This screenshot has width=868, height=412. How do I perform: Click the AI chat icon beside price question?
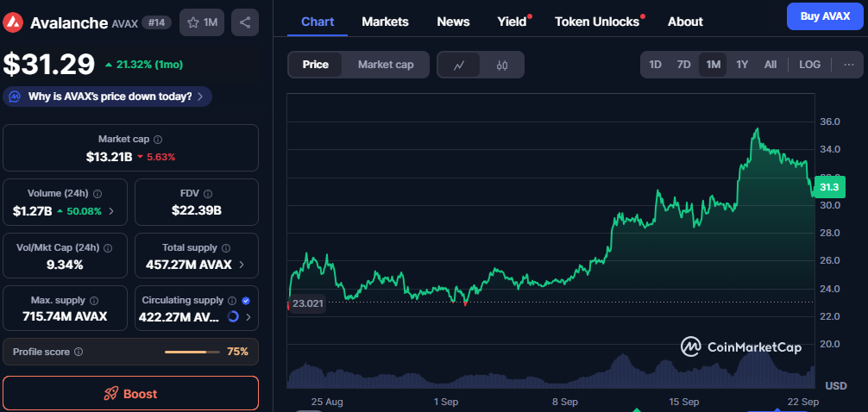(x=16, y=97)
